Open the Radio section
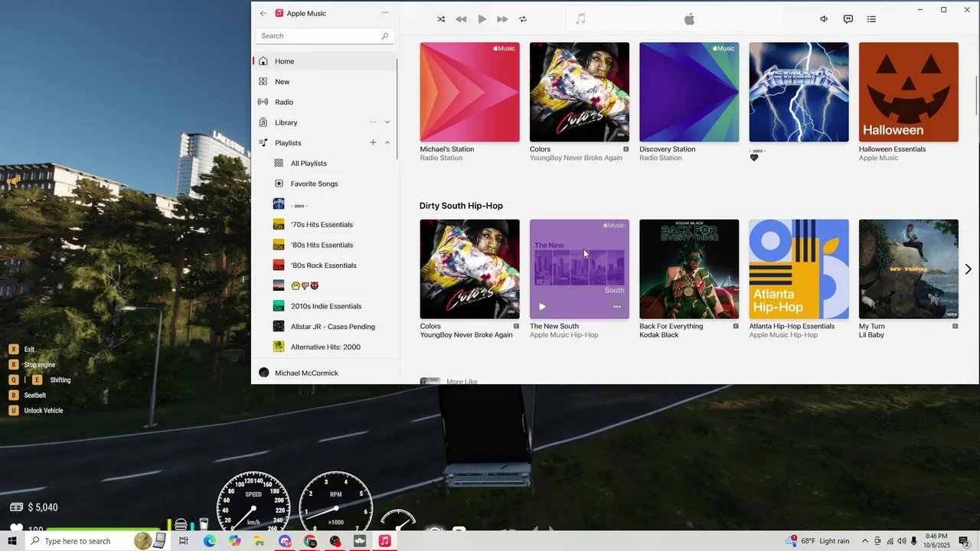The image size is (980, 551). point(325,102)
